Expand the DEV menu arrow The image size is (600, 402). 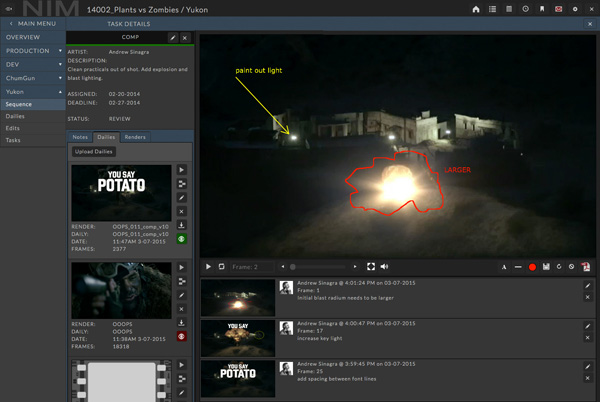tap(60, 64)
